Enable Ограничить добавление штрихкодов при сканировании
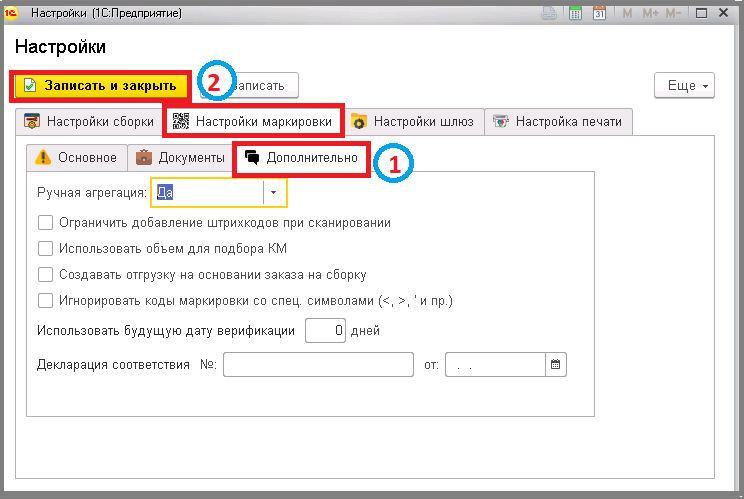This screenshot has width=744, height=499. click(x=46, y=222)
